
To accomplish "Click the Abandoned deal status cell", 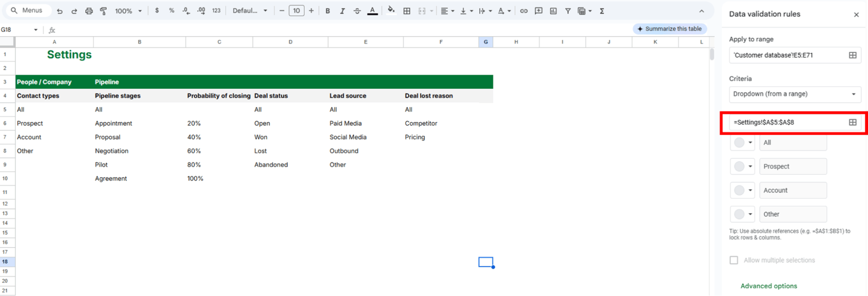I will click(x=290, y=165).
